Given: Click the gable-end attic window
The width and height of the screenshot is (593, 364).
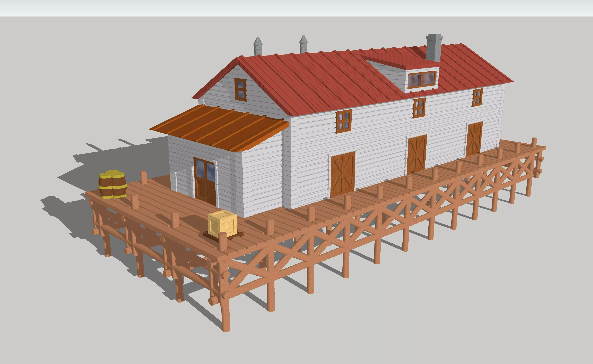Looking at the screenshot, I should pos(241,90).
